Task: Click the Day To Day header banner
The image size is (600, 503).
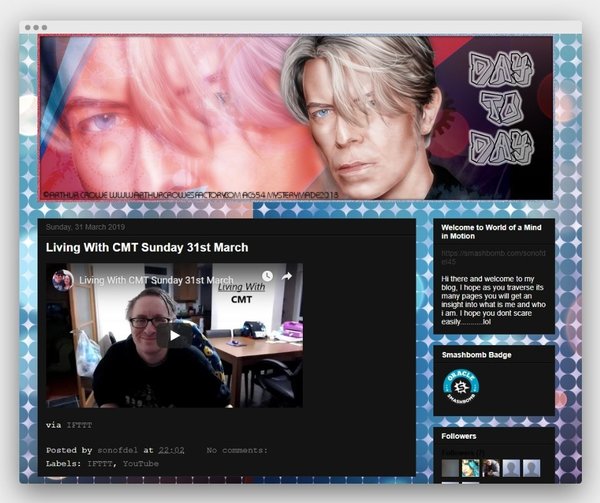Action: click(x=296, y=117)
